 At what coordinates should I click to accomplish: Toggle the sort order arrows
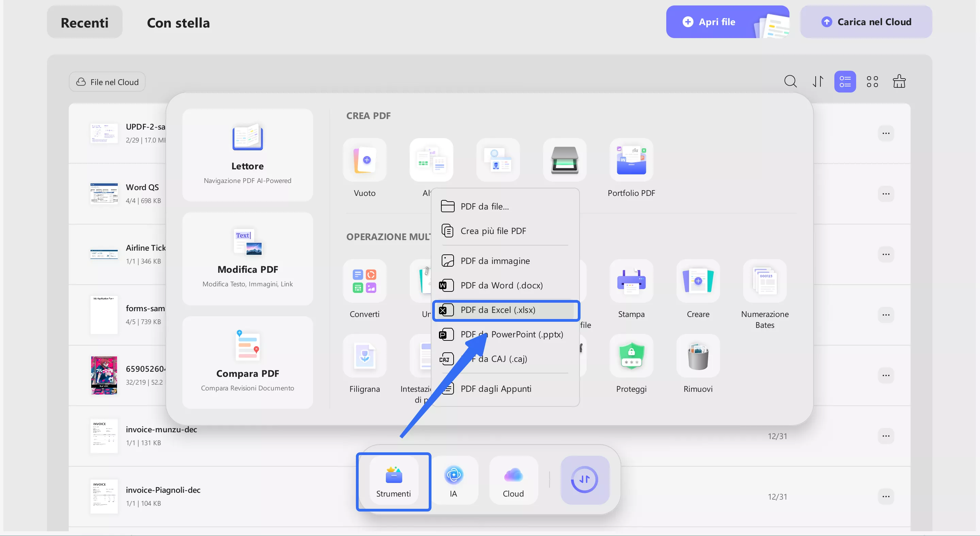click(x=818, y=82)
